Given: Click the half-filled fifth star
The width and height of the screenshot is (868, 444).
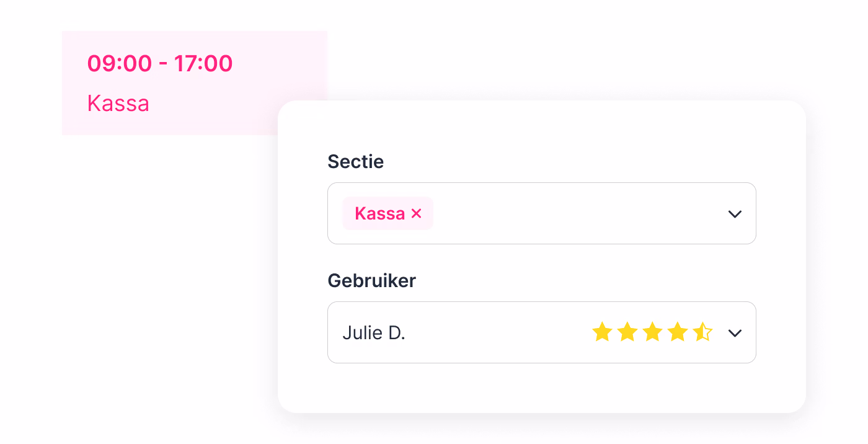Looking at the screenshot, I should pyautogui.click(x=704, y=332).
